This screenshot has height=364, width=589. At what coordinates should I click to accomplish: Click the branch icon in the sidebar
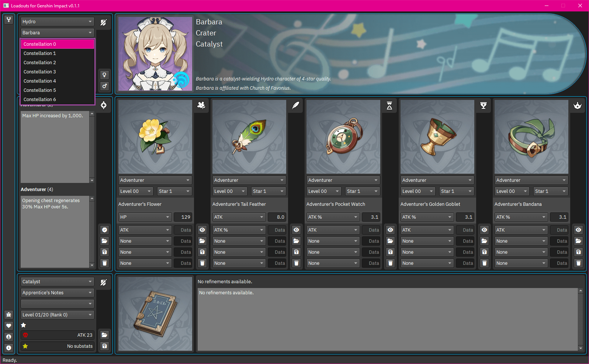pyautogui.click(x=9, y=20)
